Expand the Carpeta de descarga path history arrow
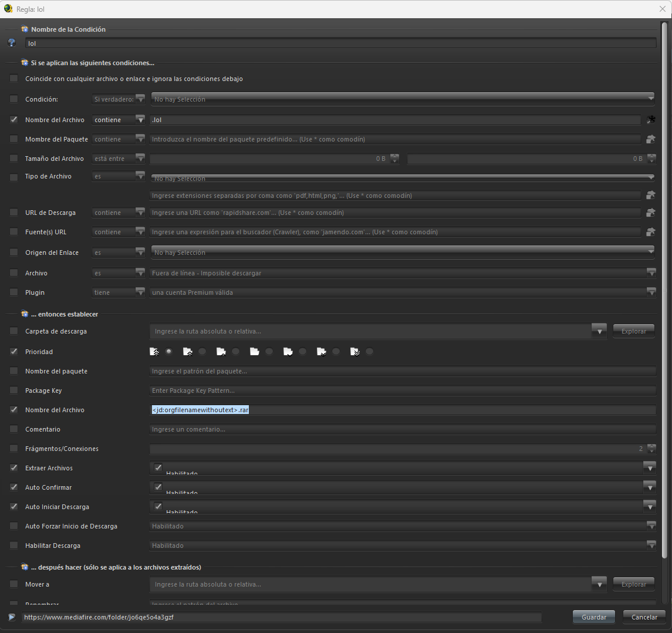The image size is (672, 633). (599, 331)
